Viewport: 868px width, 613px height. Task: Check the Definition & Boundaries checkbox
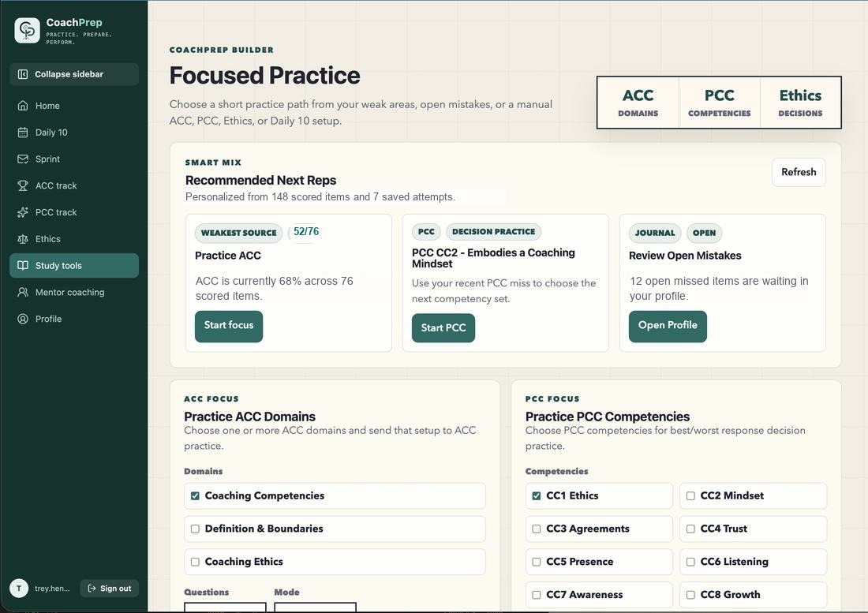coord(195,529)
